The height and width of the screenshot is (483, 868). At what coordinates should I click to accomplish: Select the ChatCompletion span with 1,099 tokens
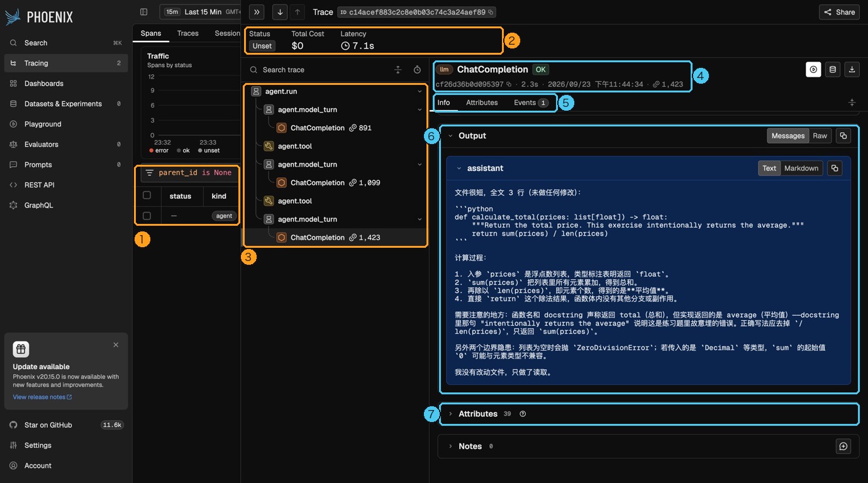pos(335,182)
